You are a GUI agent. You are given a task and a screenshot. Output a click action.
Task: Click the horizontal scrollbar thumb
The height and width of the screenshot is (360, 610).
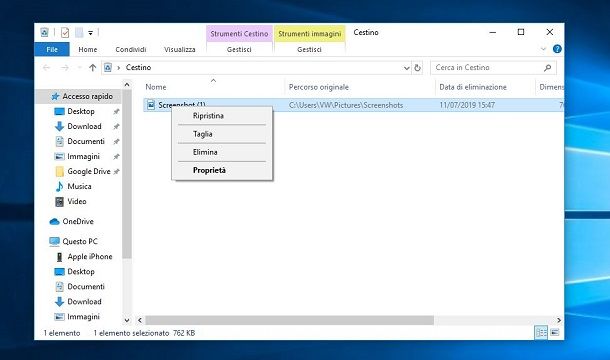[289, 320]
